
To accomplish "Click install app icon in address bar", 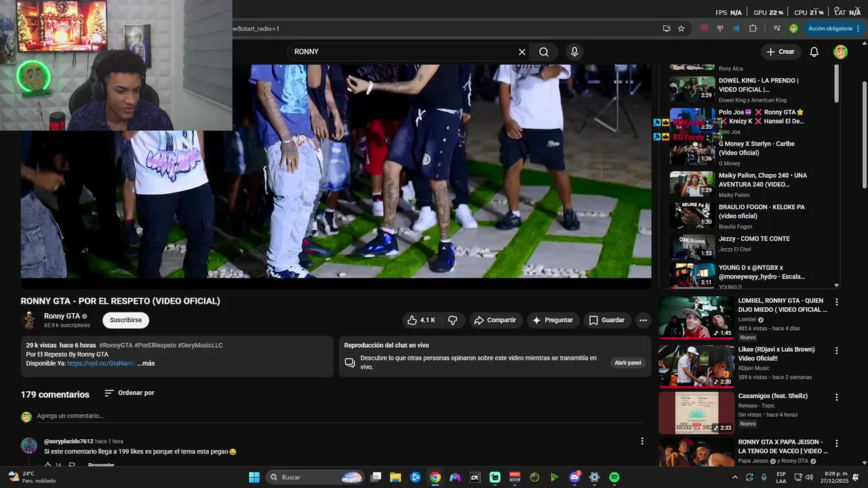I will tap(667, 28).
